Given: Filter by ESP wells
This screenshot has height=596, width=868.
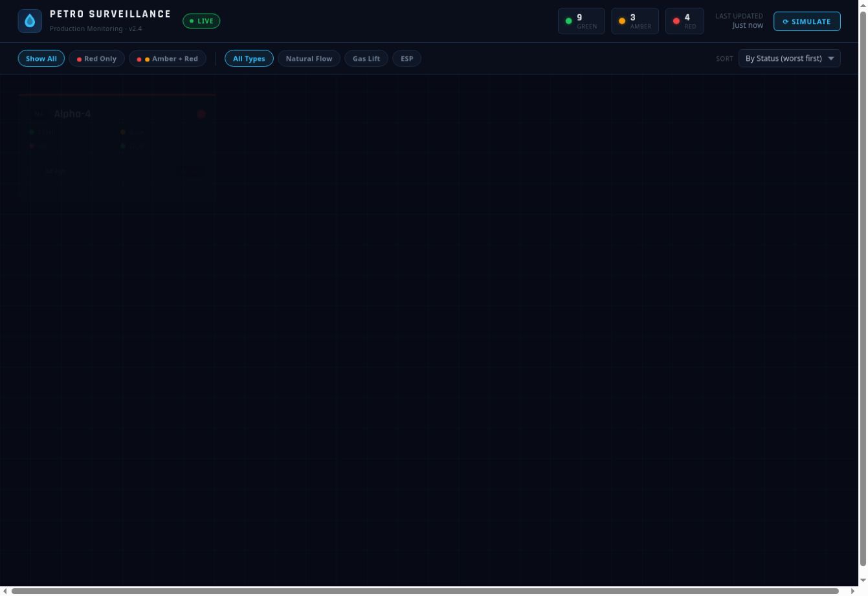Looking at the screenshot, I should 406,58.
